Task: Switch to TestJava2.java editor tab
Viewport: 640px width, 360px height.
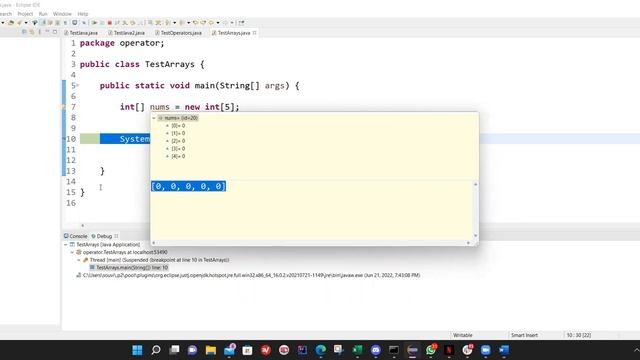Action: click(126, 33)
